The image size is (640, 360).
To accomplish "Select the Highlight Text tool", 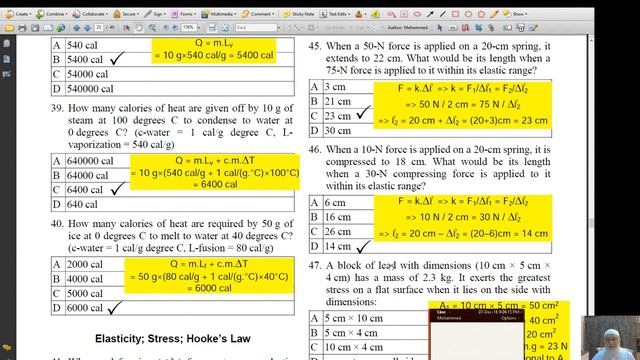I will tap(375, 14).
